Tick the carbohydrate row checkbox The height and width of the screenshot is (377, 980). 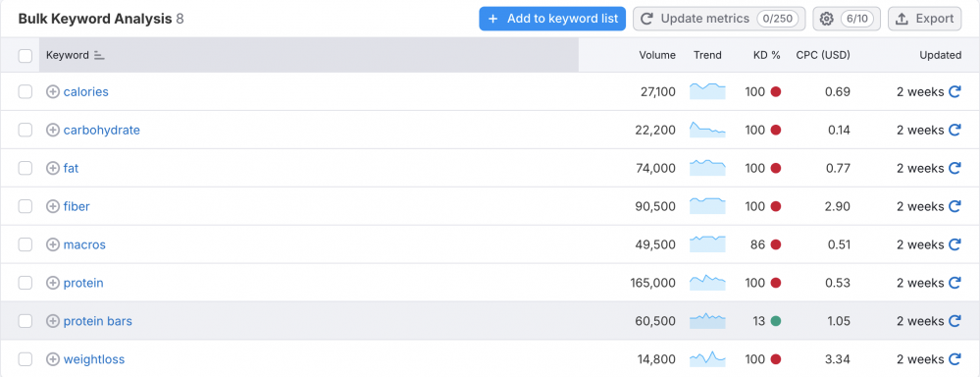(x=25, y=130)
